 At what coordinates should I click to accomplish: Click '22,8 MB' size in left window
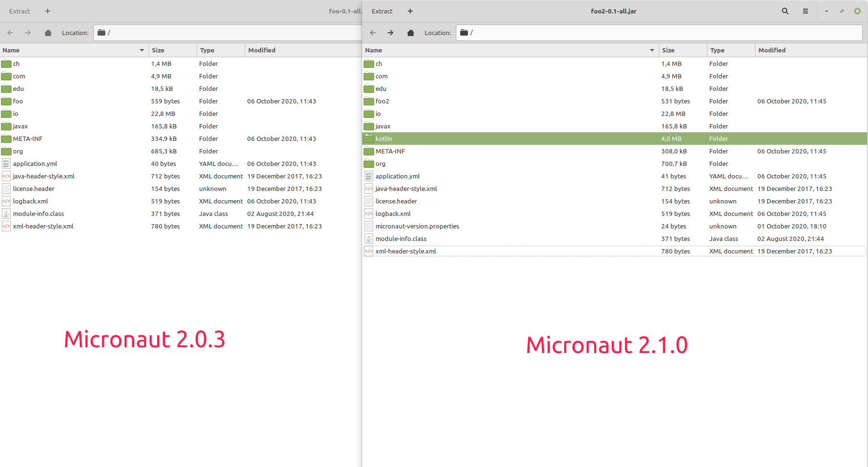pyautogui.click(x=163, y=114)
